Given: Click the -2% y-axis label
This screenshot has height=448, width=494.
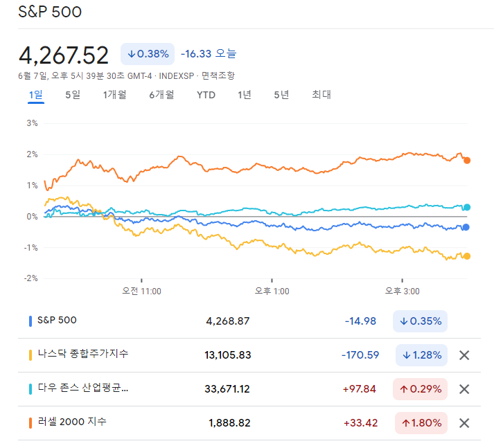Looking at the screenshot, I should [31, 278].
